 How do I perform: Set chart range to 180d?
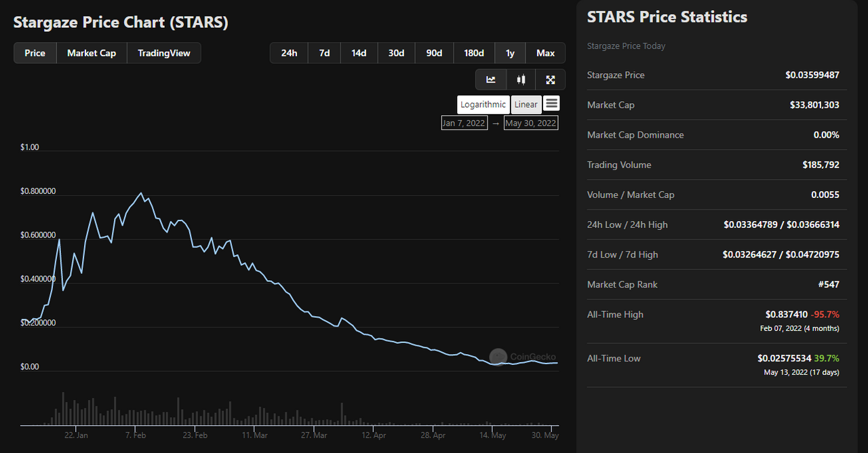tap(474, 53)
